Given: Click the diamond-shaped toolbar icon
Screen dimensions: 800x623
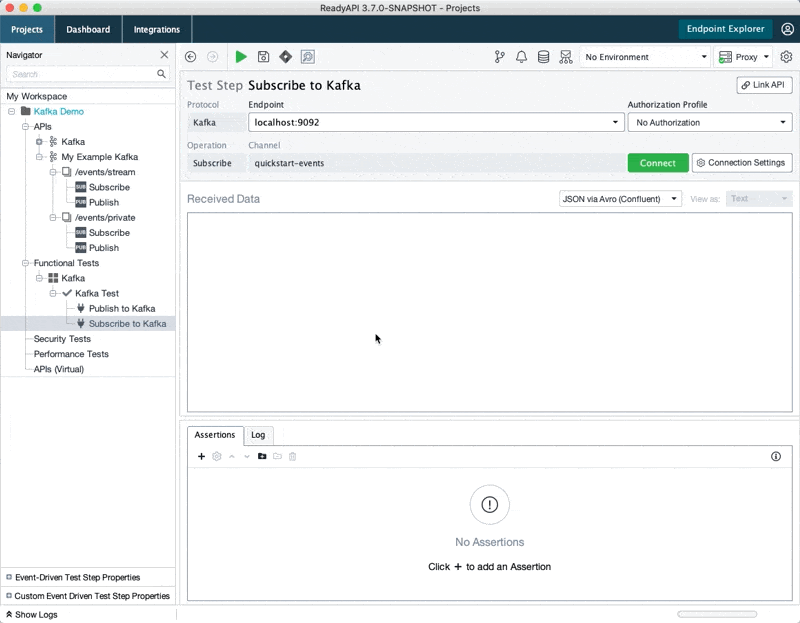Looking at the screenshot, I should tap(286, 57).
